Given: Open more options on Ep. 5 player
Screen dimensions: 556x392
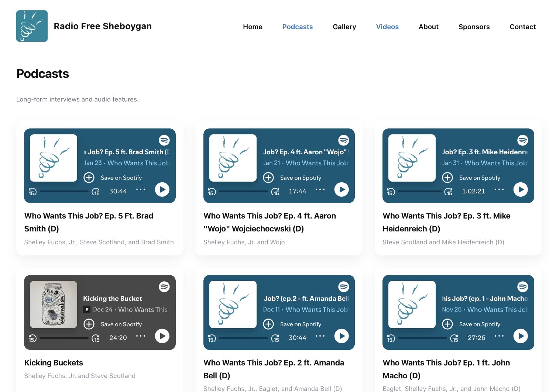Looking at the screenshot, I should point(141,189).
